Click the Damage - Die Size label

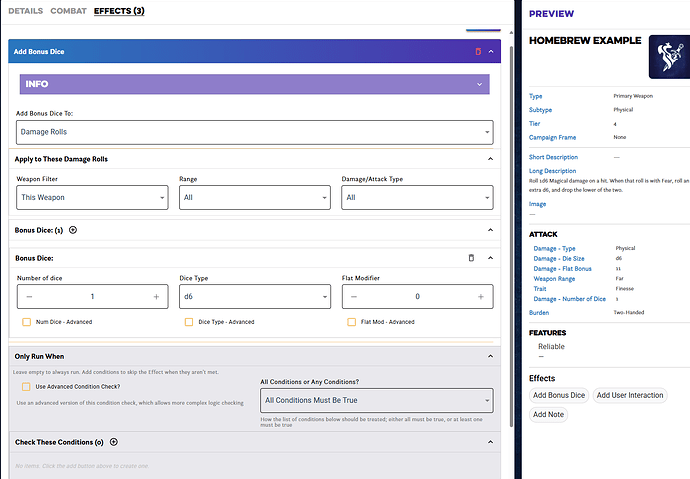coord(559,259)
